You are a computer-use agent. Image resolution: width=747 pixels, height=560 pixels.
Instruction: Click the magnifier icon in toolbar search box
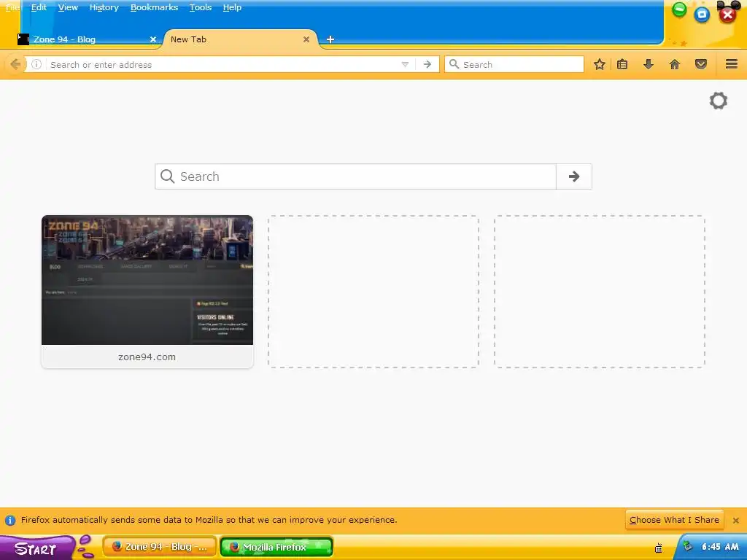pyautogui.click(x=454, y=64)
